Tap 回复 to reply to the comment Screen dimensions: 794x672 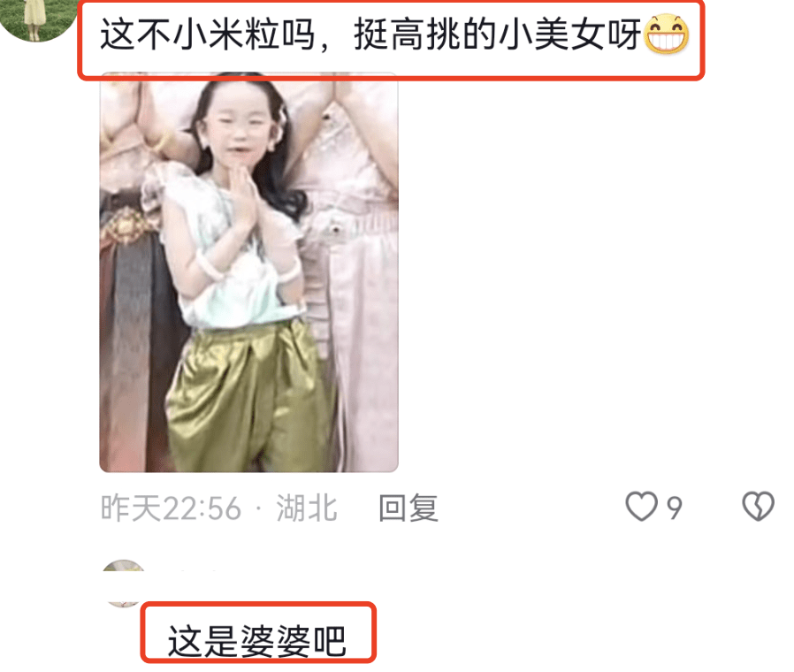click(408, 508)
